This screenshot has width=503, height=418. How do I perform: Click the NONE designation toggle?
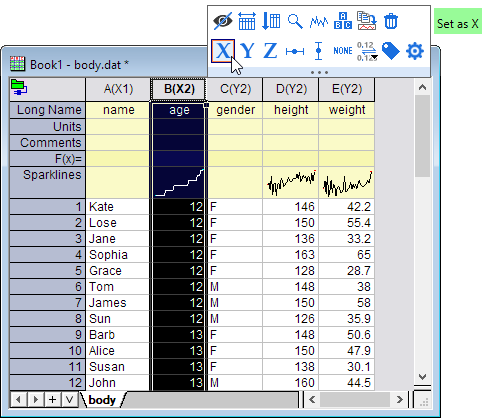(x=343, y=51)
